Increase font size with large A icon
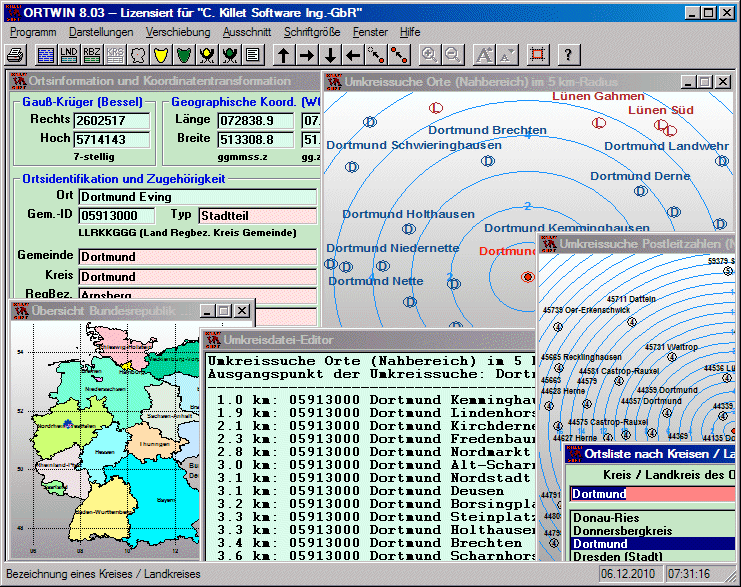741x587 pixels. 483,55
